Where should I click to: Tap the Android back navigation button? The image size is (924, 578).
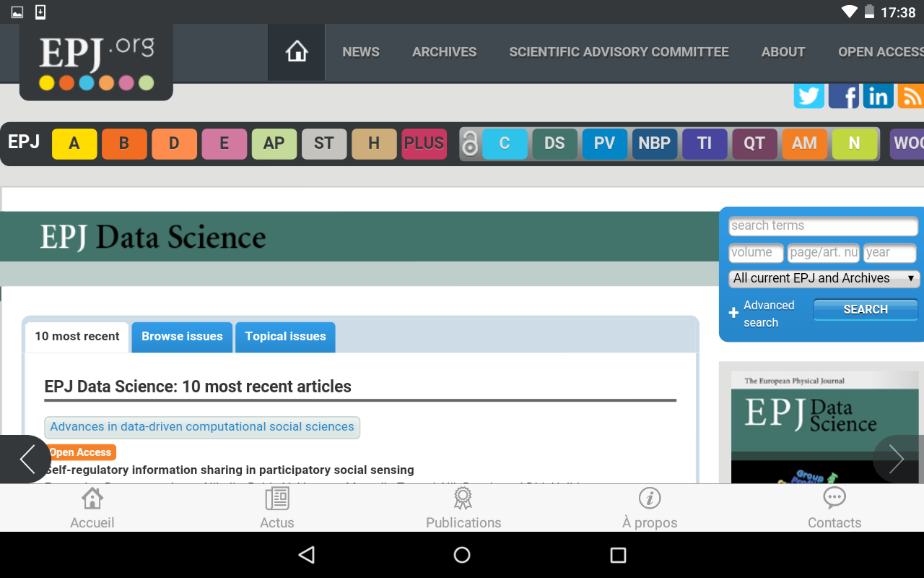tap(306, 555)
